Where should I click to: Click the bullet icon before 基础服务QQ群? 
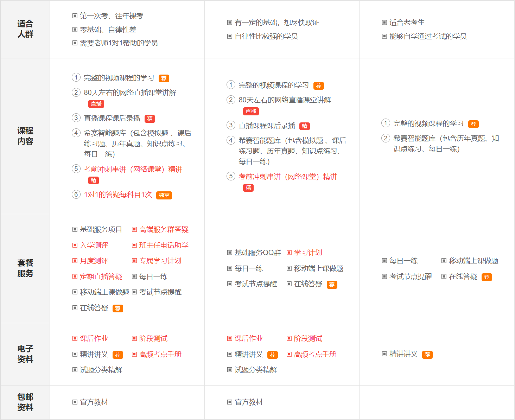point(229,253)
